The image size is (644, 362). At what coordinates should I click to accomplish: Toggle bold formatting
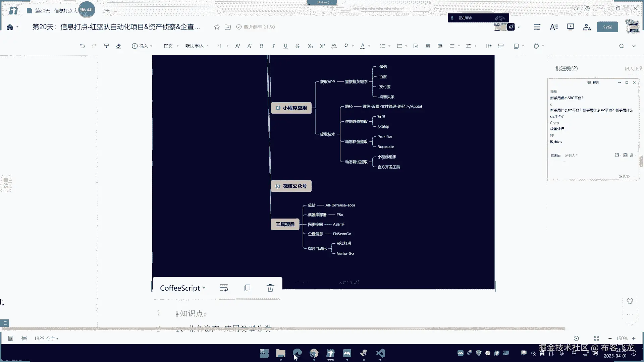coord(261,46)
